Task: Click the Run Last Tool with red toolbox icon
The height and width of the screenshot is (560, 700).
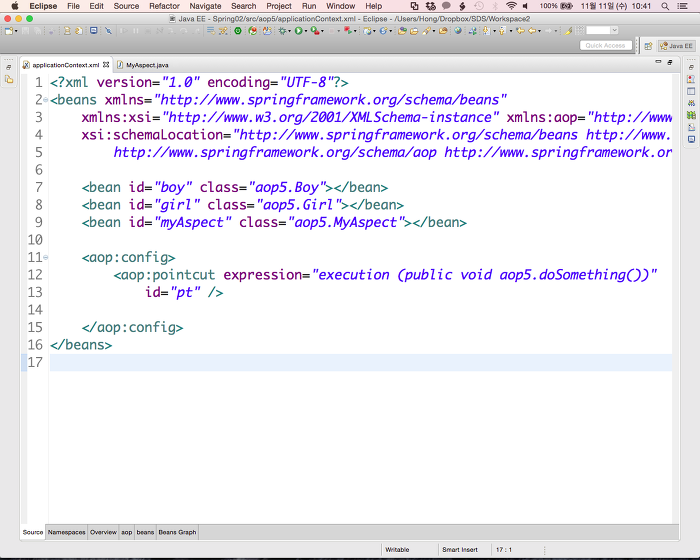Action: tap(315, 31)
